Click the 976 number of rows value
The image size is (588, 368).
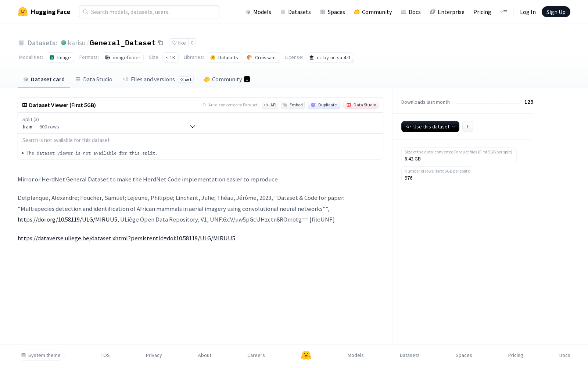409,178
